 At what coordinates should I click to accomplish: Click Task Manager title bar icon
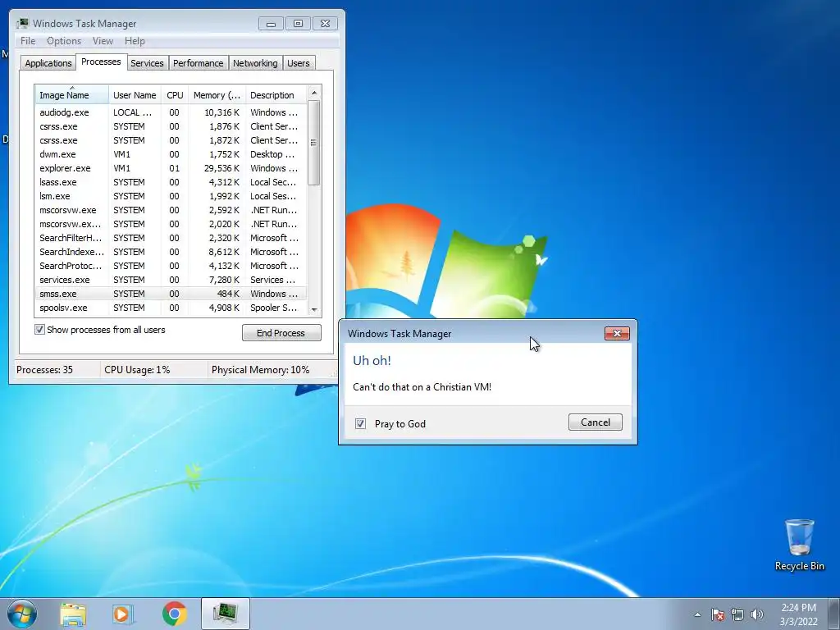point(22,23)
